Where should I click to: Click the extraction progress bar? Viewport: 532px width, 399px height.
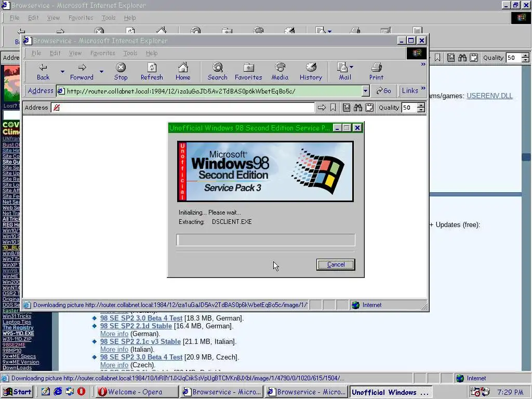point(265,240)
